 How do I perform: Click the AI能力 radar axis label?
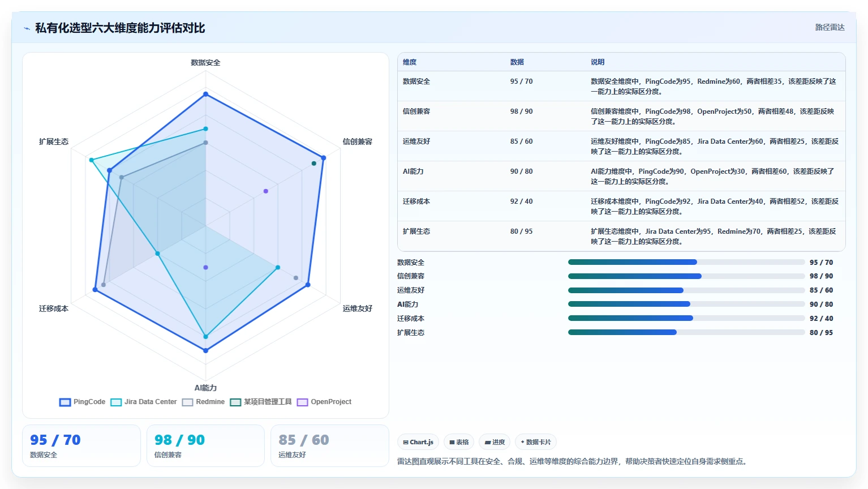pyautogui.click(x=205, y=388)
